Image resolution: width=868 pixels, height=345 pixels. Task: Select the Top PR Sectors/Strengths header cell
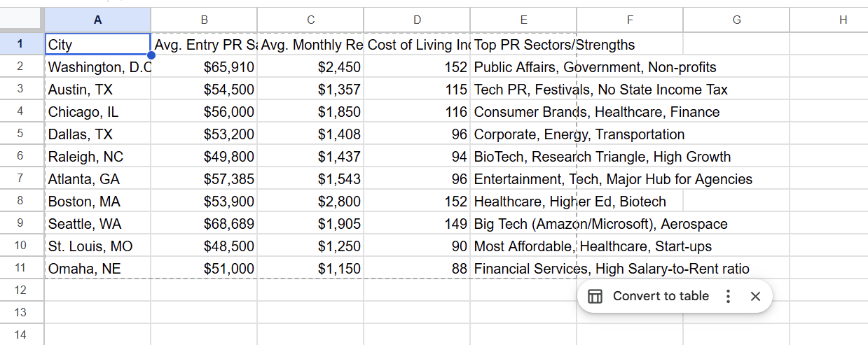pyautogui.click(x=523, y=45)
